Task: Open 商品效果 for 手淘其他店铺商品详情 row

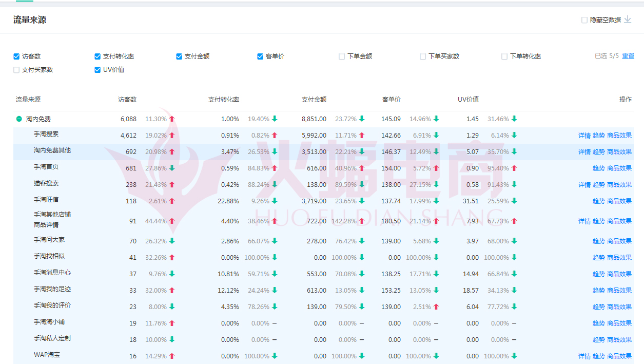Action: (619, 221)
